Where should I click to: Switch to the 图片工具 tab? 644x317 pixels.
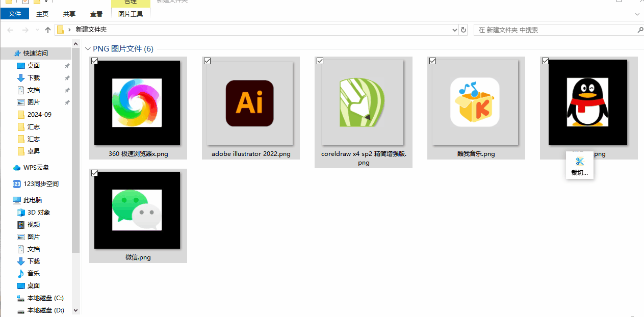131,14
